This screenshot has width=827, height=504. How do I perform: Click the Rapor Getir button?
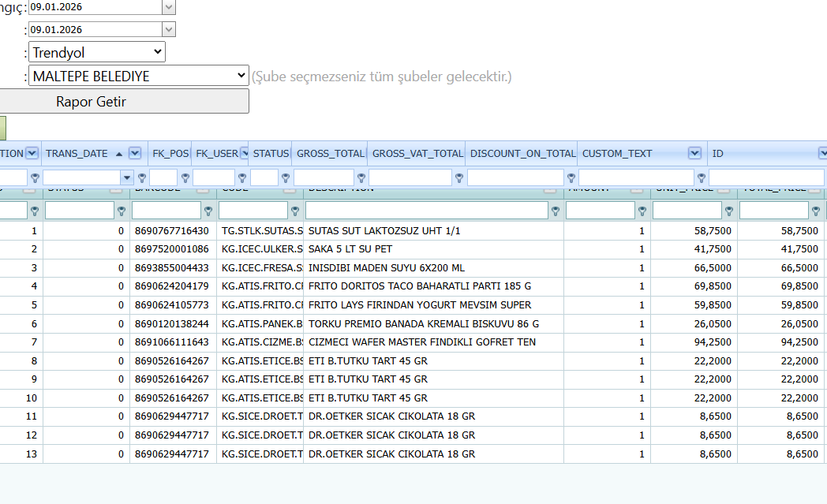pyautogui.click(x=124, y=101)
